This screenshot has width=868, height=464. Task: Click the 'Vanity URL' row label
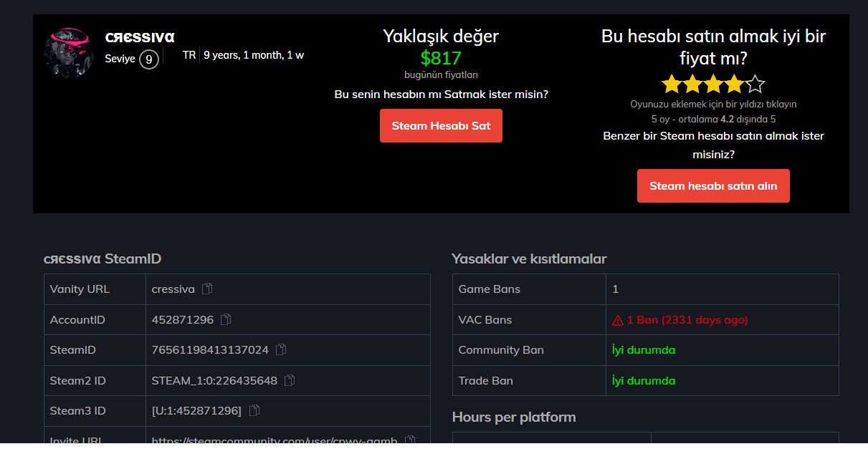[80, 289]
